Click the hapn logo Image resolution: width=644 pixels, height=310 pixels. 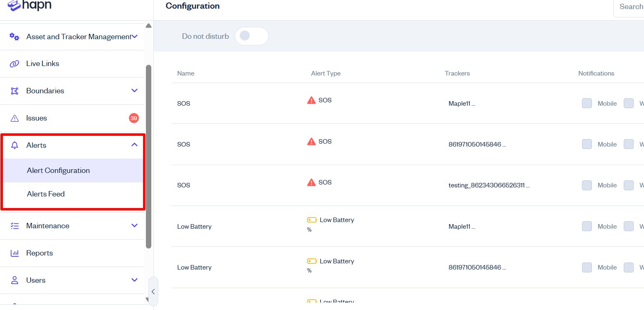point(29,6)
